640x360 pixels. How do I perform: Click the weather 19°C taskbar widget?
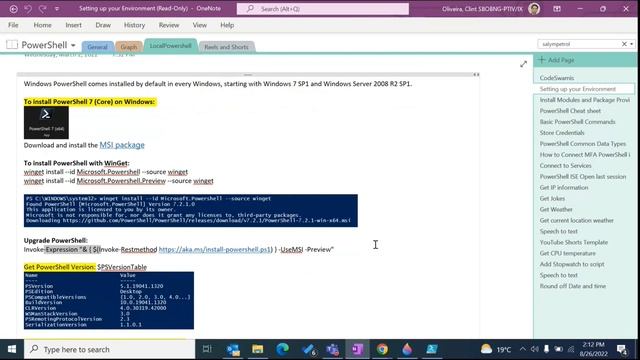pyautogui.click(x=496, y=349)
